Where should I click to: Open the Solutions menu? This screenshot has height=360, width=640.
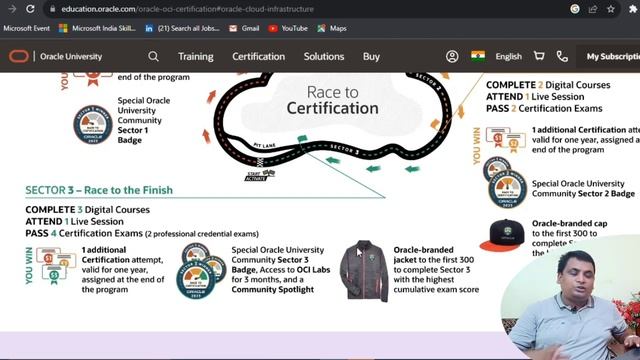pos(324,56)
